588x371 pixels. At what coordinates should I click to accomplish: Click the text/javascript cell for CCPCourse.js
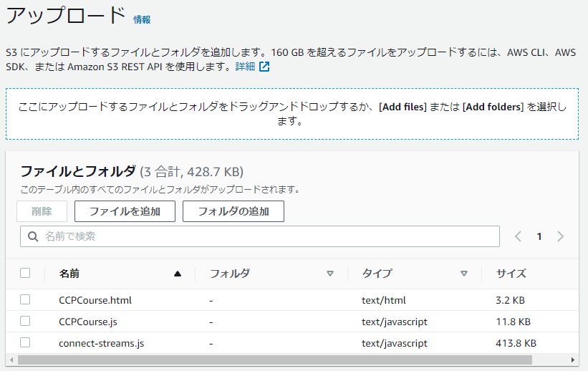coord(395,322)
